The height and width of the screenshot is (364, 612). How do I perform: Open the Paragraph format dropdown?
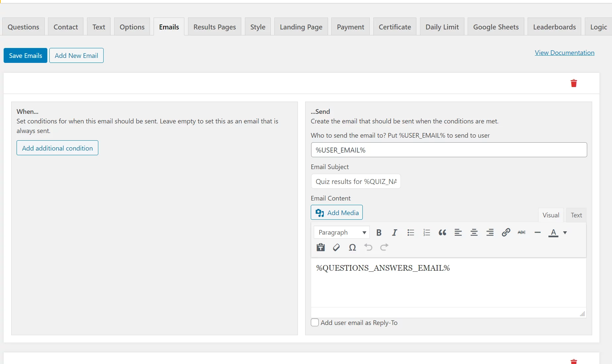(342, 232)
